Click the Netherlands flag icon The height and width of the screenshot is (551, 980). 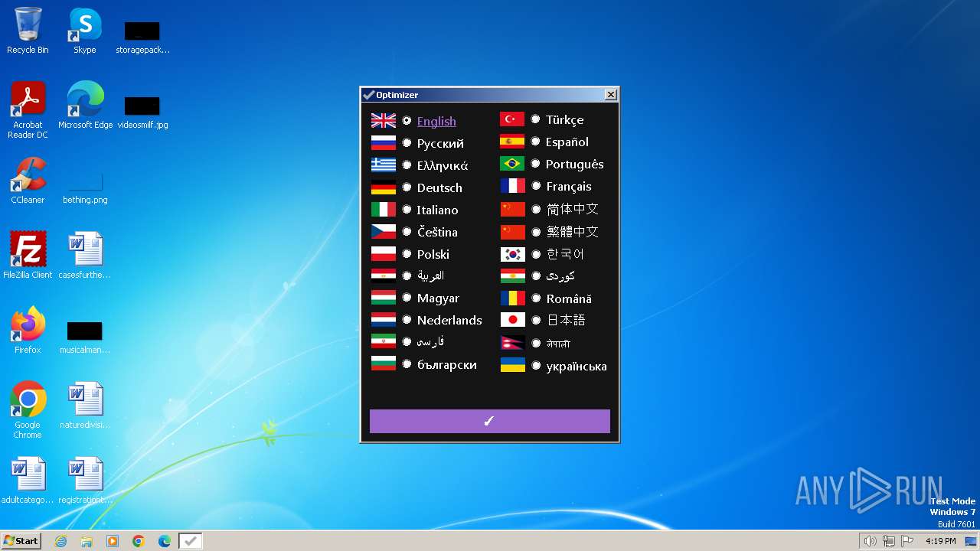pos(384,320)
